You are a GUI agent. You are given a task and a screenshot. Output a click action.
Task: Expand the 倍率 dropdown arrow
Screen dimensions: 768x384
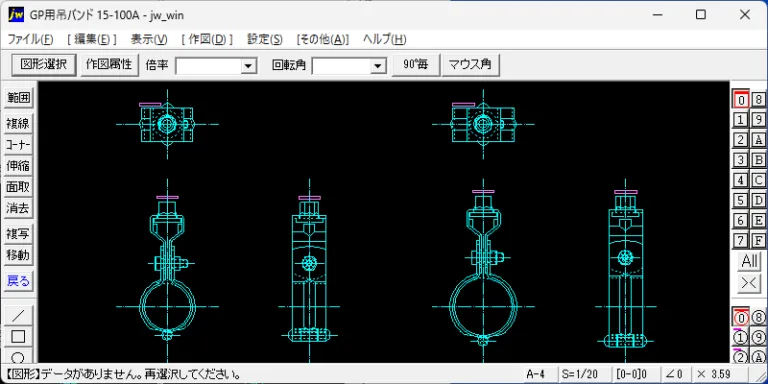click(x=248, y=66)
